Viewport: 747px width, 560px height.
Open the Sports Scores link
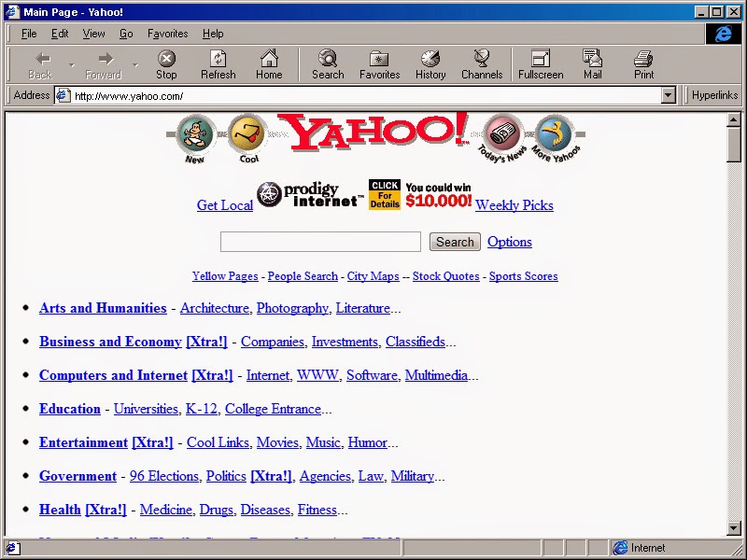click(x=524, y=276)
